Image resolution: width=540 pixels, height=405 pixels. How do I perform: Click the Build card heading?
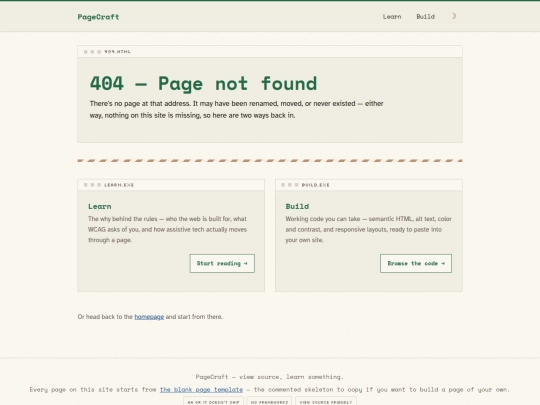pyautogui.click(x=297, y=206)
